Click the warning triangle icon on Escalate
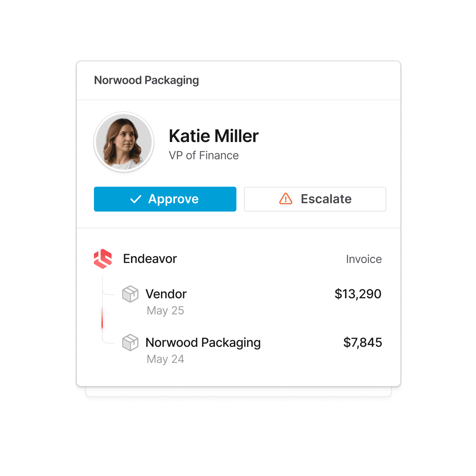The height and width of the screenshot is (476, 476). click(286, 199)
